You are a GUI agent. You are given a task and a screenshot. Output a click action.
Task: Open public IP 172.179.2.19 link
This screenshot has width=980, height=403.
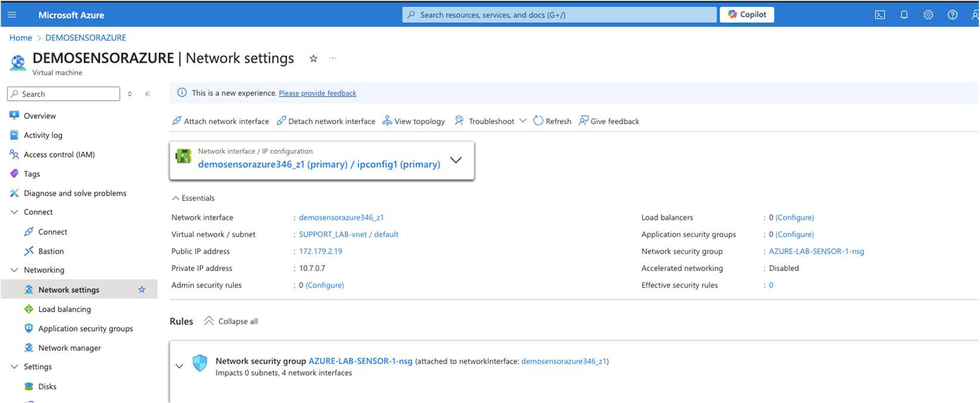(x=321, y=251)
